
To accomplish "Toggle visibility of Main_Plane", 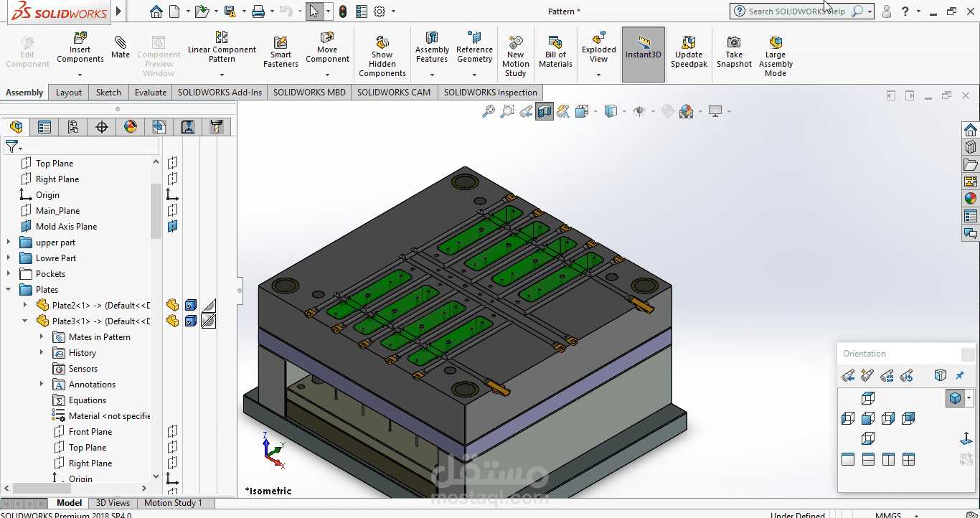I will [172, 210].
